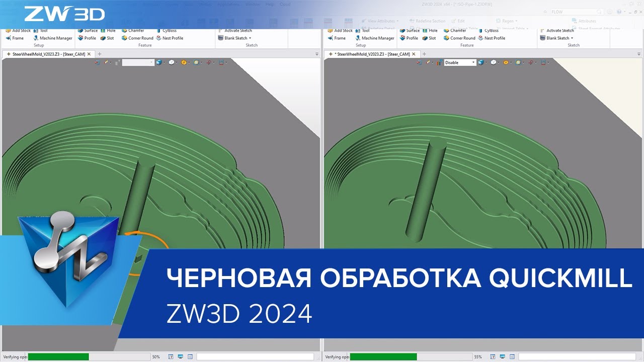Close the Steer_CAM tab in left window
Image resolution: width=644 pixels, height=362 pixels.
click(x=89, y=54)
